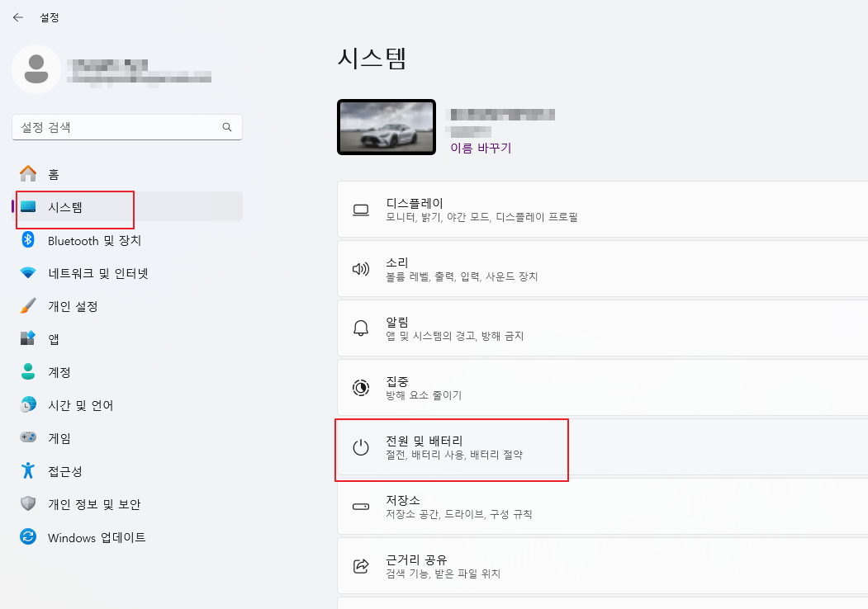
Task: Click the 이름 바꾸기 link
Action: (481, 148)
